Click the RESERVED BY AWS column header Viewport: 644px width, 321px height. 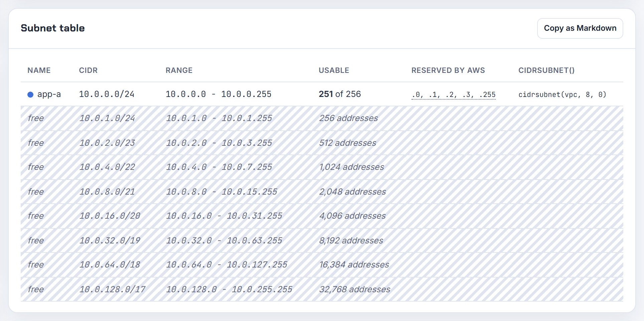coord(448,71)
